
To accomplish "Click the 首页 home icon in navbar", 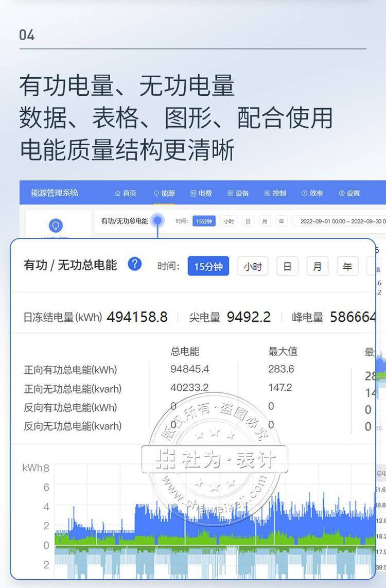I will 118,194.
